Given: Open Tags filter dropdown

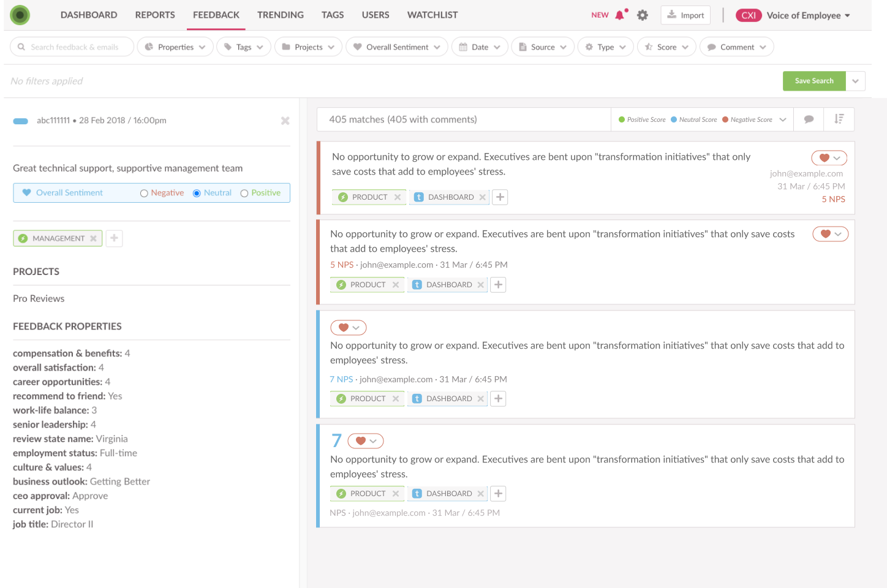Looking at the screenshot, I should click(x=244, y=47).
